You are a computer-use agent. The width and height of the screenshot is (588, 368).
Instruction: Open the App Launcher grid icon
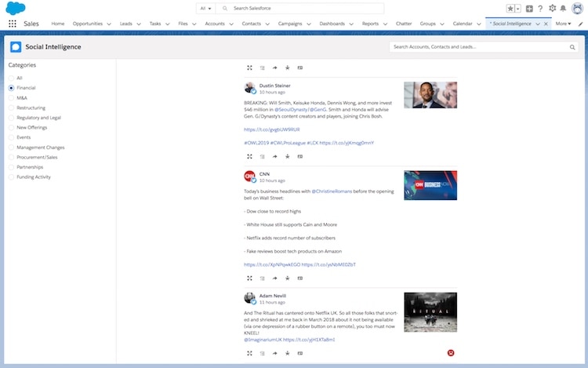point(12,24)
